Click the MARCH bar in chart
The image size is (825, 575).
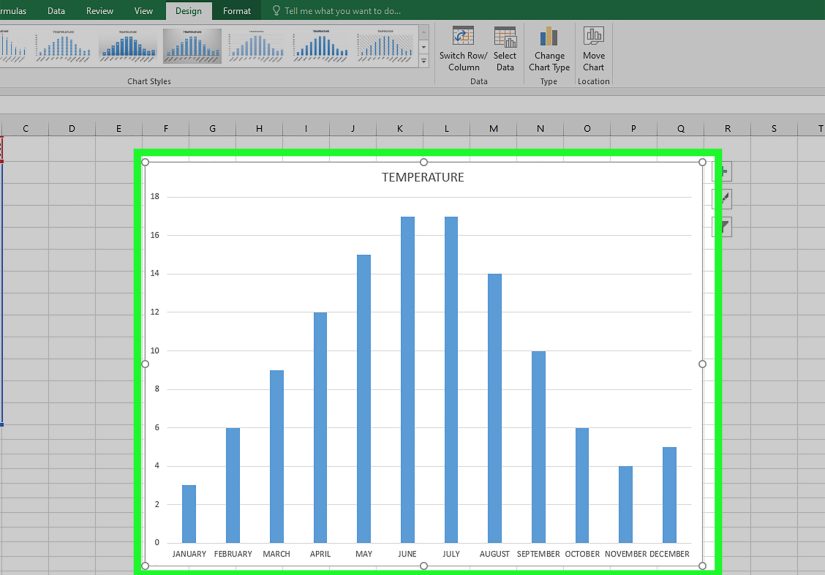coord(277,456)
